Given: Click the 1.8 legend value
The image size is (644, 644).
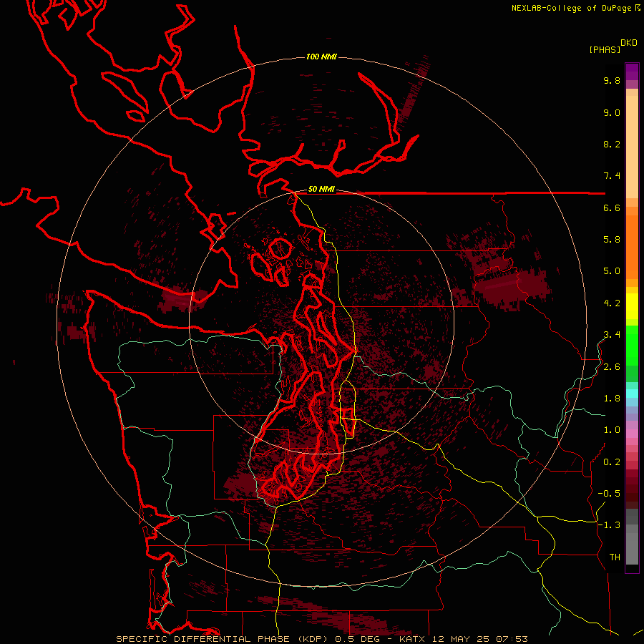Looking at the screenshot, I should 612,399.
